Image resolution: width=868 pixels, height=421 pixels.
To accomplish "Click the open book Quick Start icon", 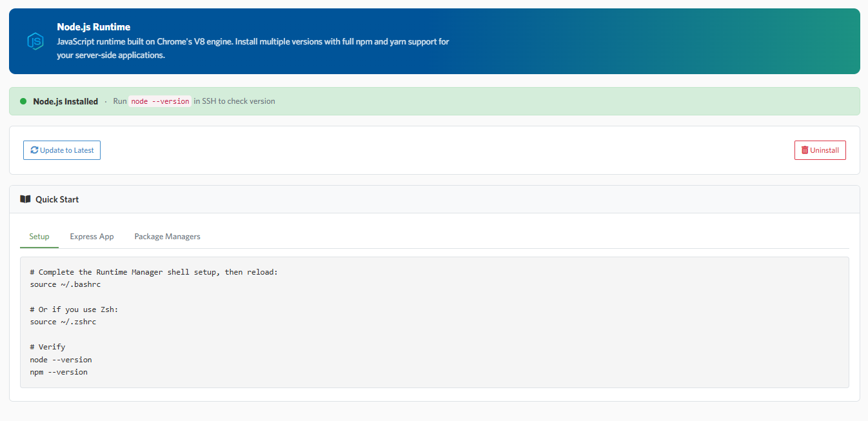I will 26,199.
